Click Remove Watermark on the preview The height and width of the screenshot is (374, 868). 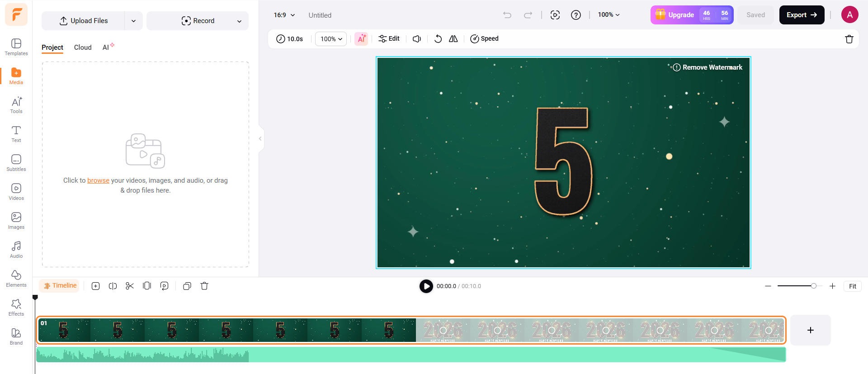tap(708, 67)
